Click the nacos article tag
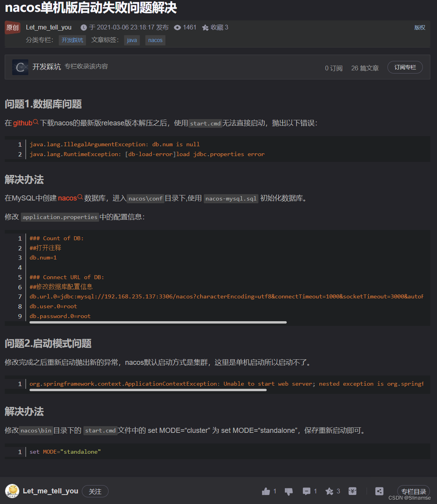This screenshot has width=437, height=504. tap(155, 40)
